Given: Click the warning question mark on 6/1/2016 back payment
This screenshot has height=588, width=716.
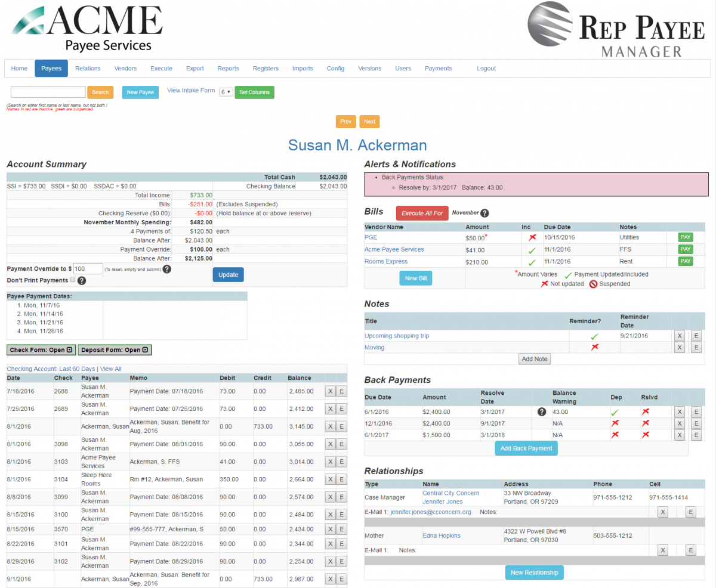Looking at the screenshot, I should [542, 411].
